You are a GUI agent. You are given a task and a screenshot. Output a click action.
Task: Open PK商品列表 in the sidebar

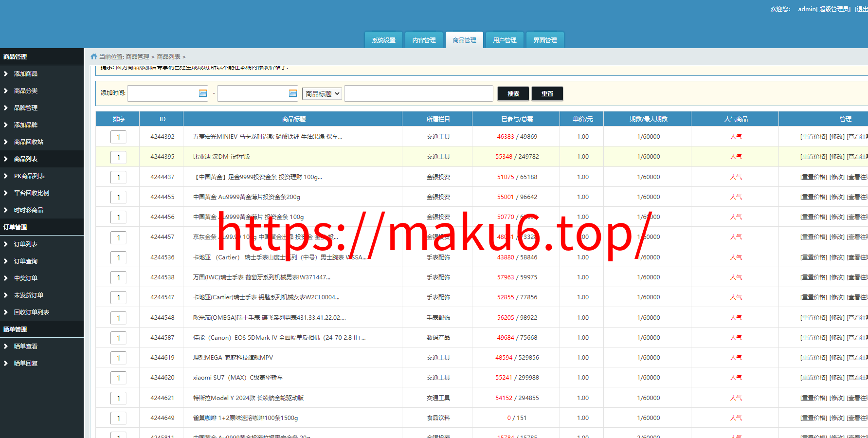point(29,176)
